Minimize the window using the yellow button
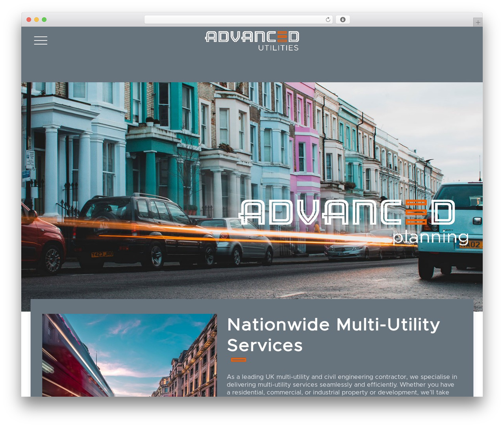Viewport: 504px width, 427px height. [x=36, y=20]
